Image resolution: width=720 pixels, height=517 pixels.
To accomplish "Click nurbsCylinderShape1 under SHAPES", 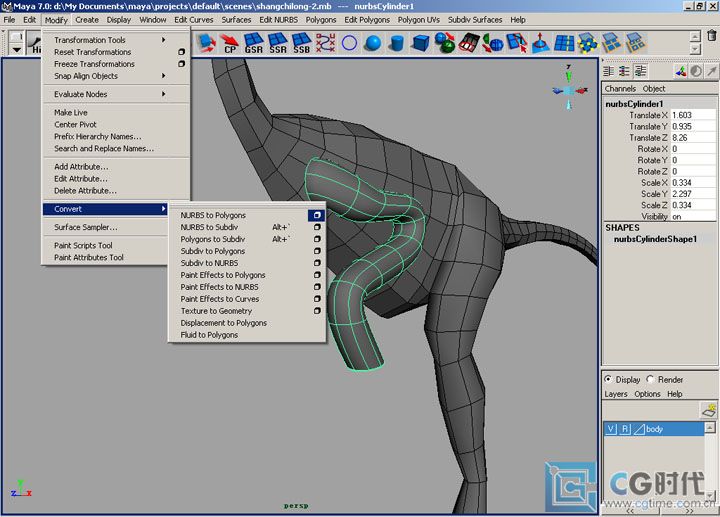I will (x=655, y=239).
